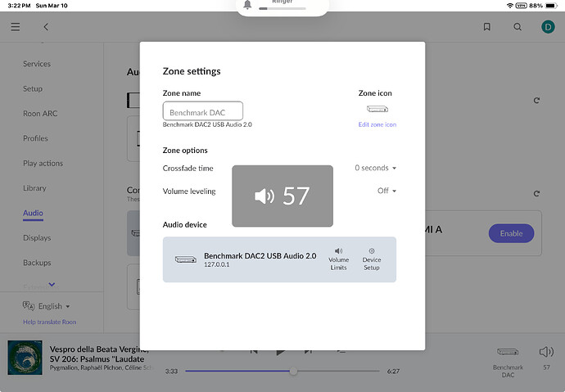Open Roon ARC settings
The width and height of the screenshot is (565, 392).
[40, 114]
